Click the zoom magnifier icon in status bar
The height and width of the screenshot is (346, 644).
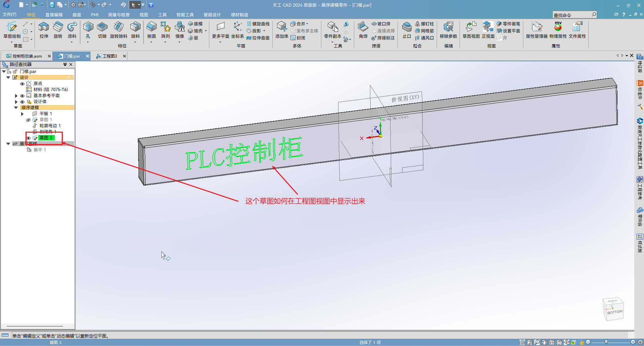coord(537,342)
